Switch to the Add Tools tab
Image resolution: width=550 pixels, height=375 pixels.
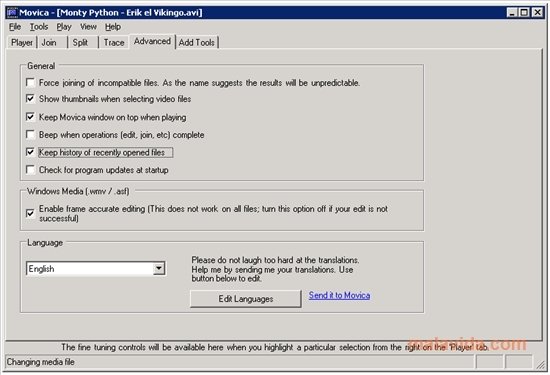196,42
